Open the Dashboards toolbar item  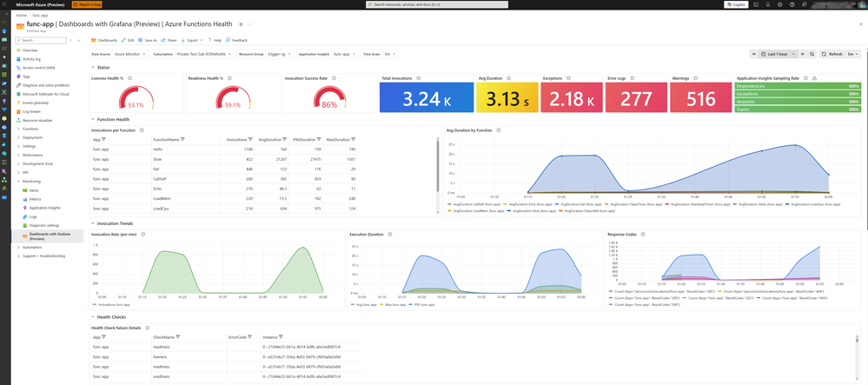[104, 41]
